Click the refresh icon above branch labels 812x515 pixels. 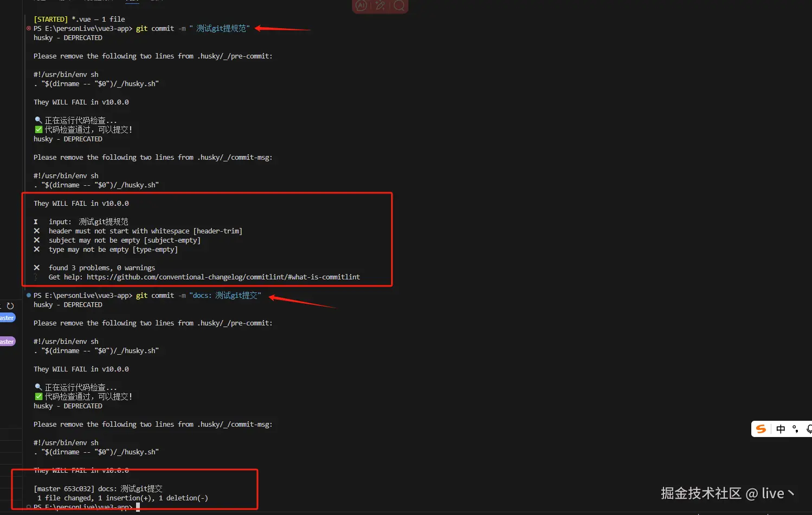(10, 306)
